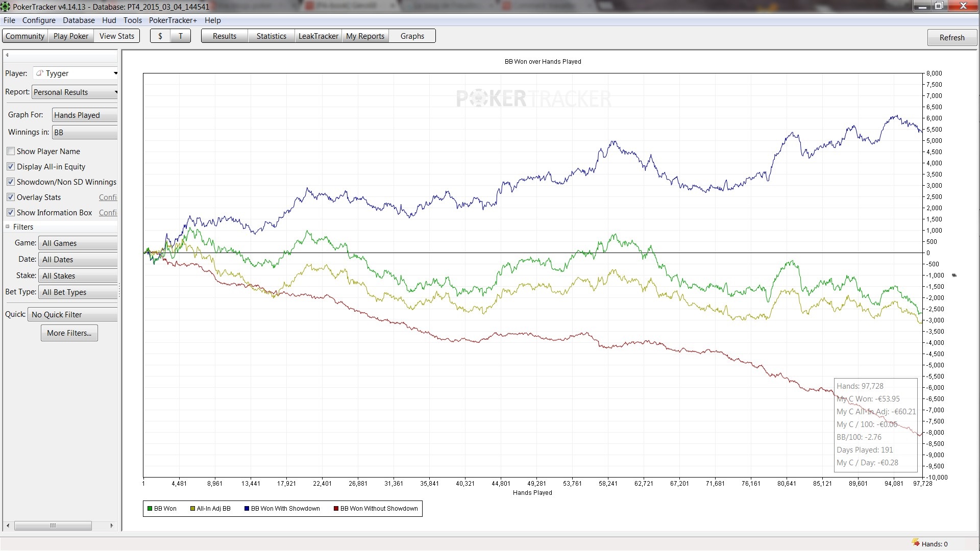
Task: Click the 'Hands: 0' status bar text
Action: 935,544
